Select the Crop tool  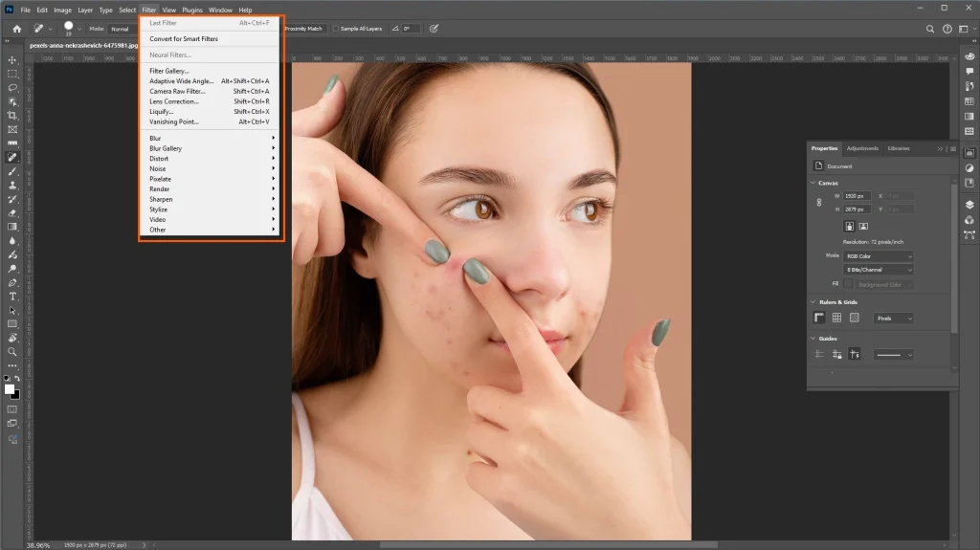[x=11, y=116]
